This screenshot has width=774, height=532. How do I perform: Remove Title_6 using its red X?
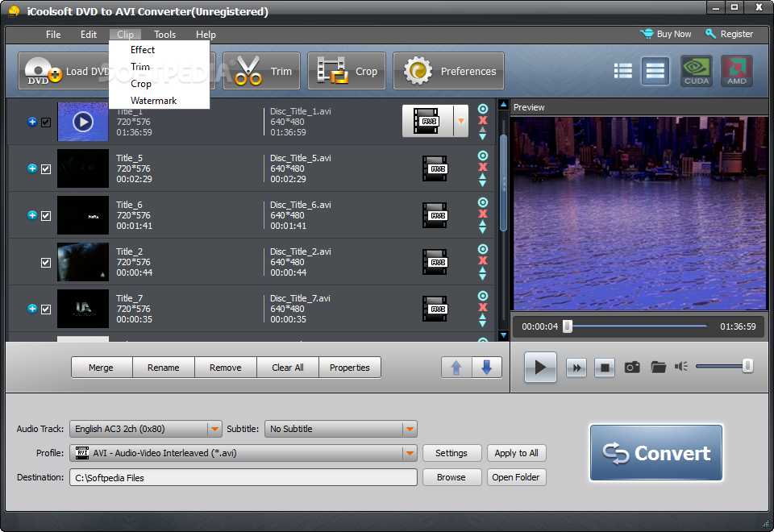coord(483,214)
